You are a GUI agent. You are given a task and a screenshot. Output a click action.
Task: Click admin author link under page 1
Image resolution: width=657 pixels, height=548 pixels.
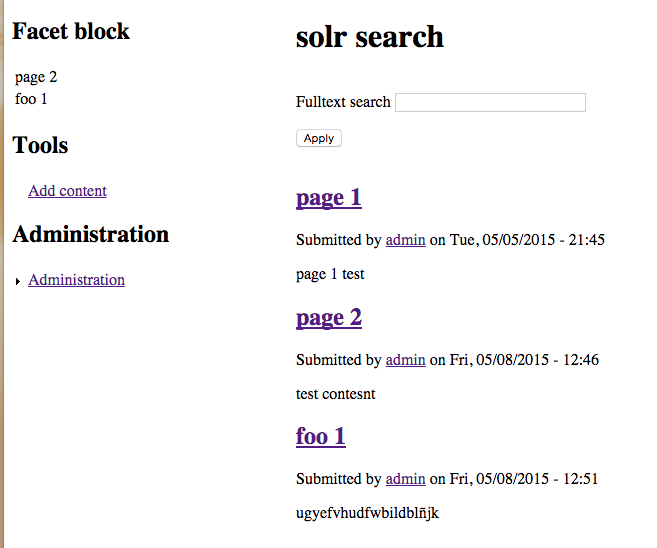click(x=405, y=240)
